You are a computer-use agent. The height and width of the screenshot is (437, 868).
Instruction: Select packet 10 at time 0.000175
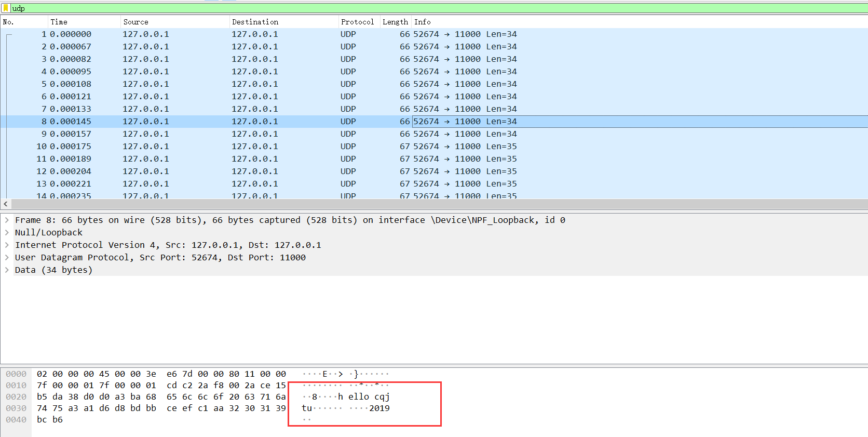tap(434, 147)
